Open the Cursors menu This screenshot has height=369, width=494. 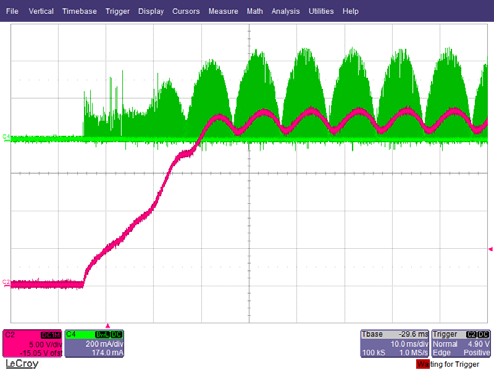coord(186,11)
